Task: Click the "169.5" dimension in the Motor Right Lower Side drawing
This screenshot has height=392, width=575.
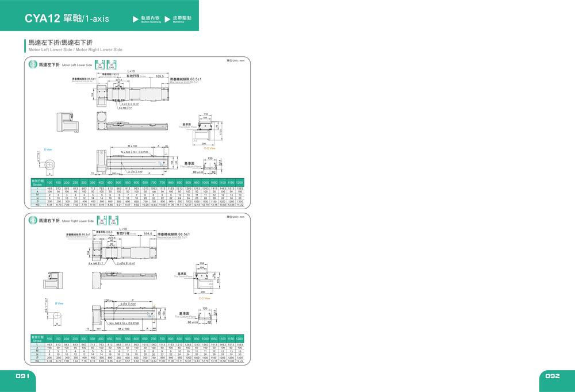Action: 148,233
